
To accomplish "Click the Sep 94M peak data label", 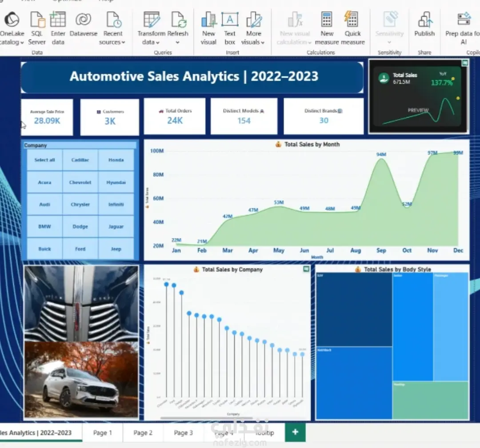I will pyautogui.click(x=381, y=154).
